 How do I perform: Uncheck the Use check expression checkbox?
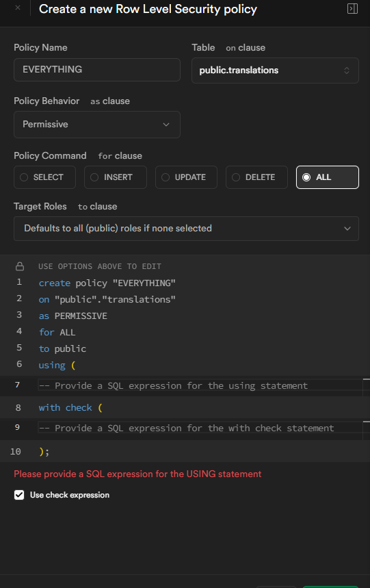coord(19,495)
